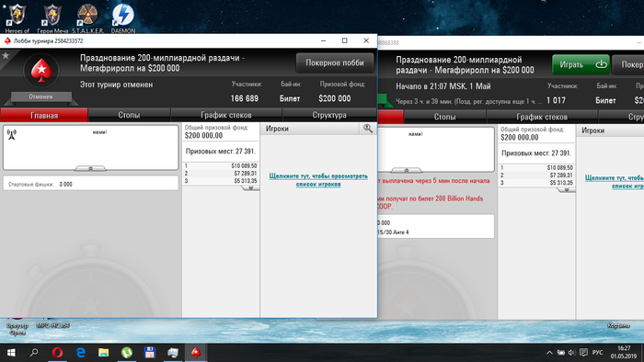The image size is (644, 362).
Task: Click the $10 089,50 first place prize
Action: point(244,166)
